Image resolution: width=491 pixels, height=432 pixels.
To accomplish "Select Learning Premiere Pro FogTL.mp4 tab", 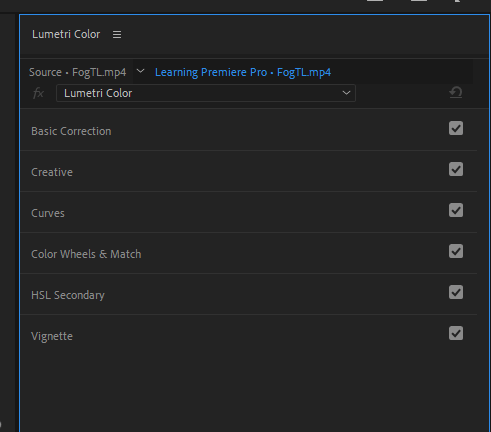I will pyautogui.click(x=243, y=72).
